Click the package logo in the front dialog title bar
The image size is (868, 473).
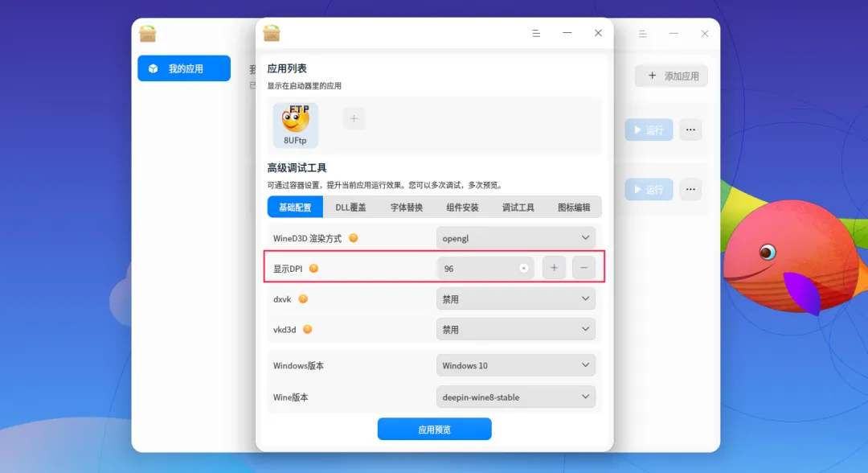pyautogui.click(x=272, y=33)
